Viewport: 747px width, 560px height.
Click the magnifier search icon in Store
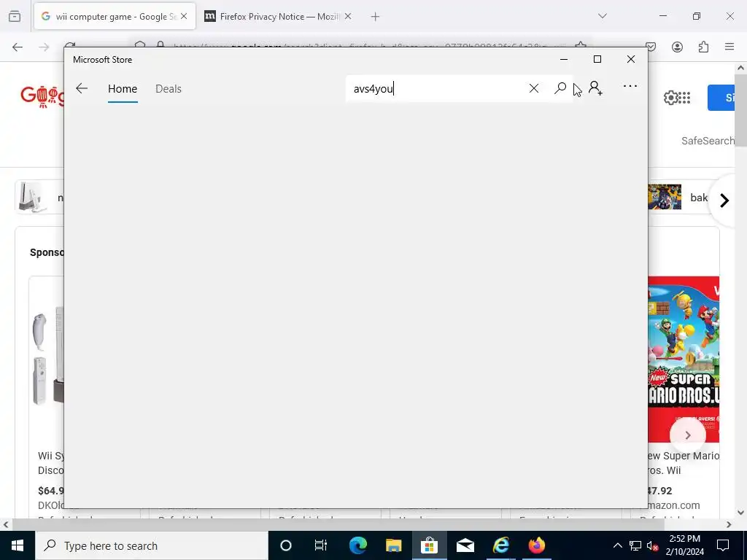[560, 88]
